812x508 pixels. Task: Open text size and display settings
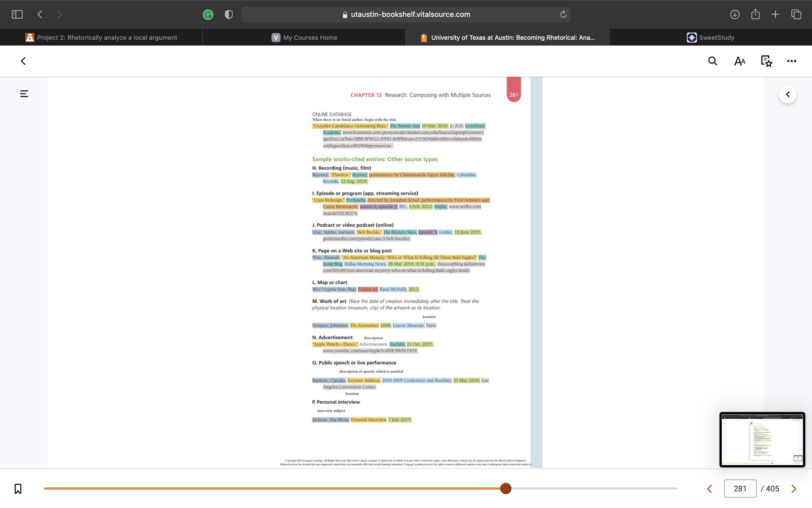[740, 61]
